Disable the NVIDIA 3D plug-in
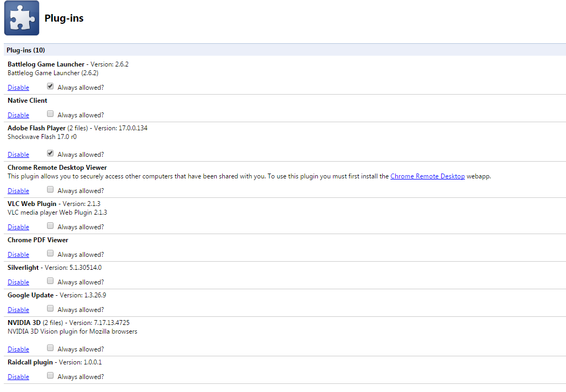 coord(18,349)
